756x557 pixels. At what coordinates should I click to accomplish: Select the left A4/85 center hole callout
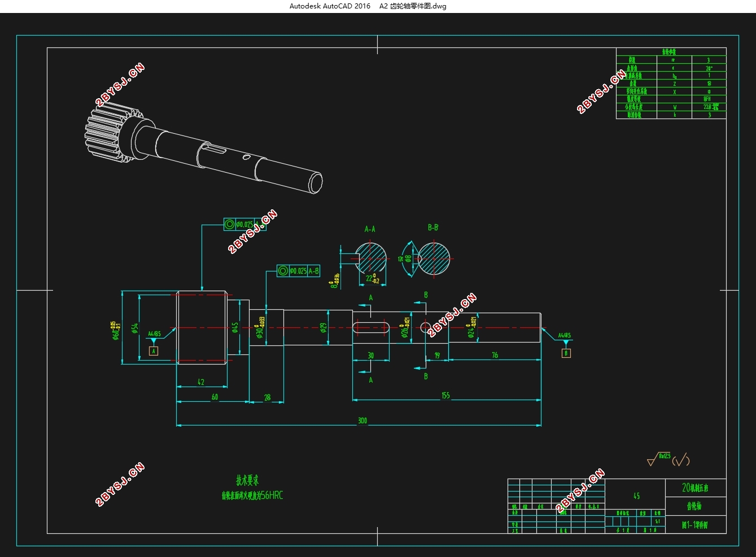tap(155, 334)
